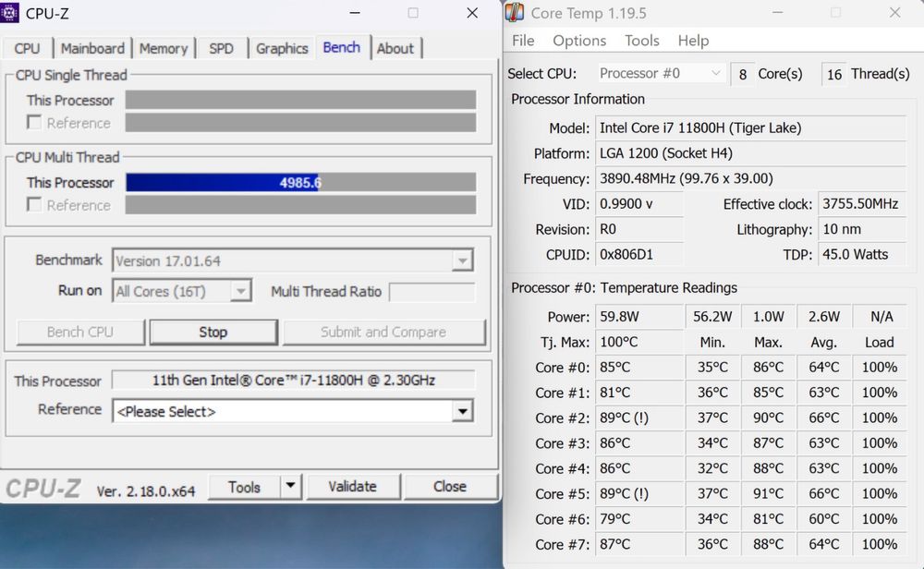This screenshot has width=924, height=569.
Task: Open the SPD tab
Action: click(221, 48)
